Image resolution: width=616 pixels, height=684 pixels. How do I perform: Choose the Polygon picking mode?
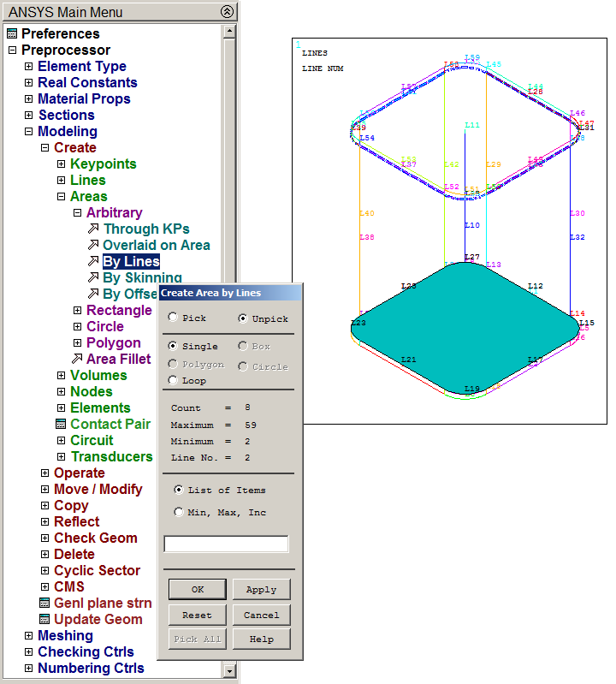173,364
